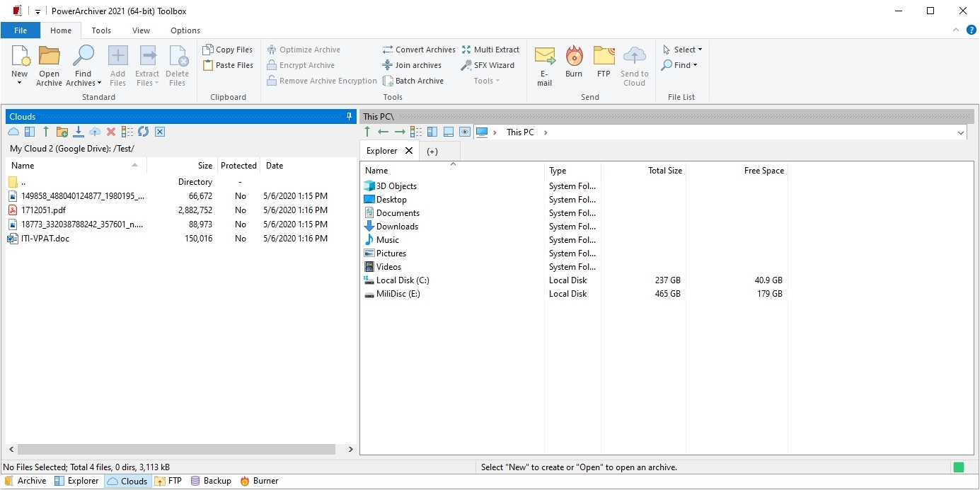This screenshot has width=980, height=490.
Task: Toggle the preview eye icon in Explorer toolbar
Action: pyautogui.click(x=465, y=132)
